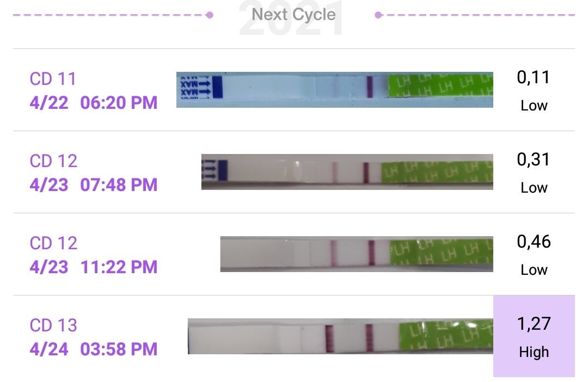Tap the Low label under 0,11
This screenshot has height=382, width=588.
coord(534,106)
